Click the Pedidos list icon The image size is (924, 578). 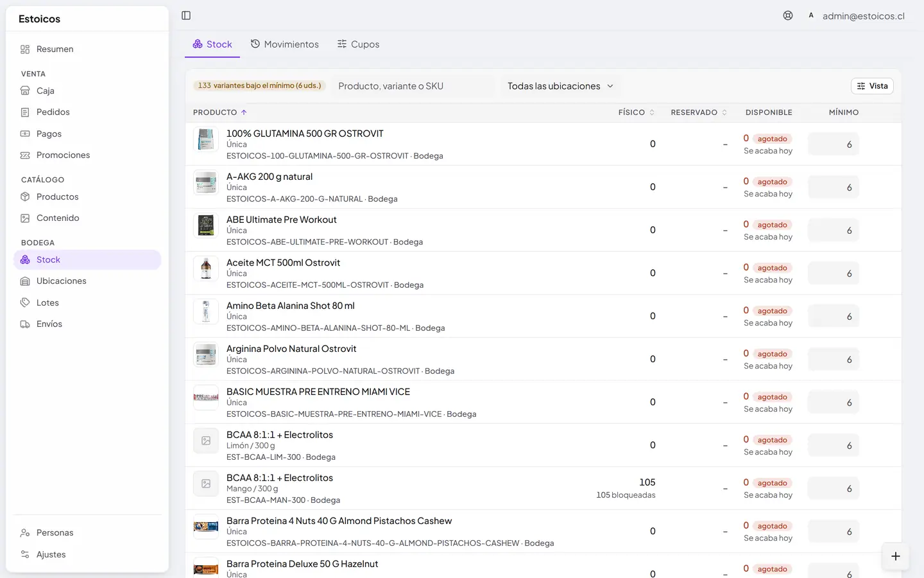click(x=25, y=112)
